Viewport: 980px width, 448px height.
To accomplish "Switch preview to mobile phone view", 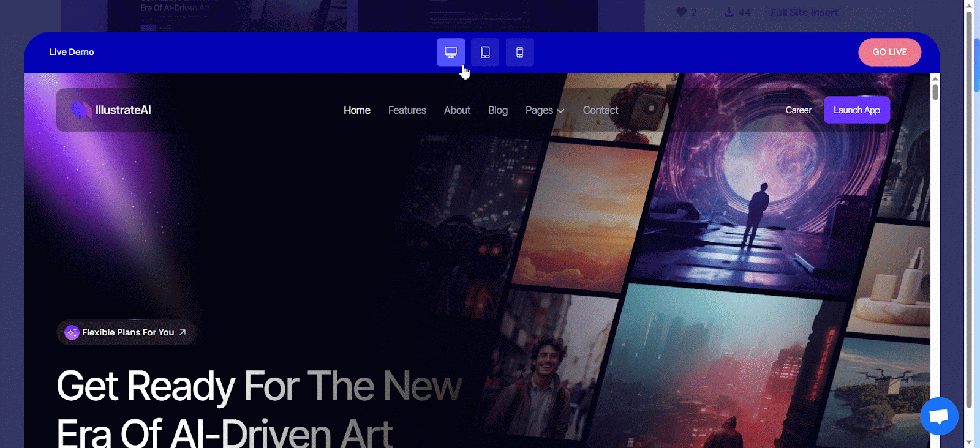I will pos(519,52).
